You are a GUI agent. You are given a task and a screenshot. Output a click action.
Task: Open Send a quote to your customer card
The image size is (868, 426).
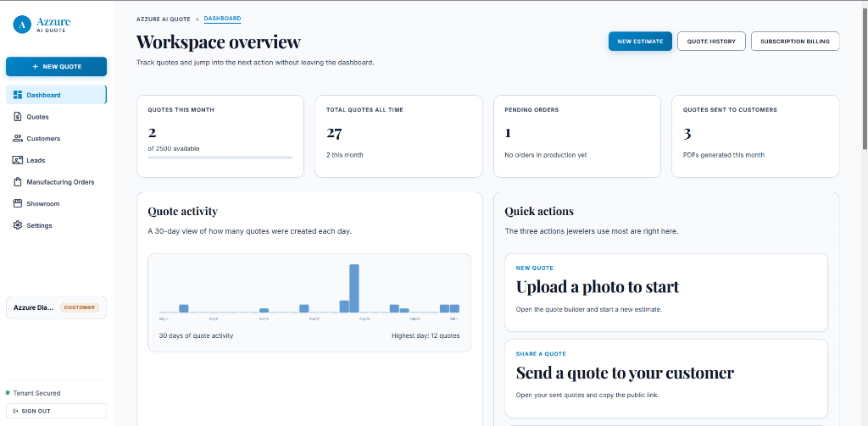[666, 379]
